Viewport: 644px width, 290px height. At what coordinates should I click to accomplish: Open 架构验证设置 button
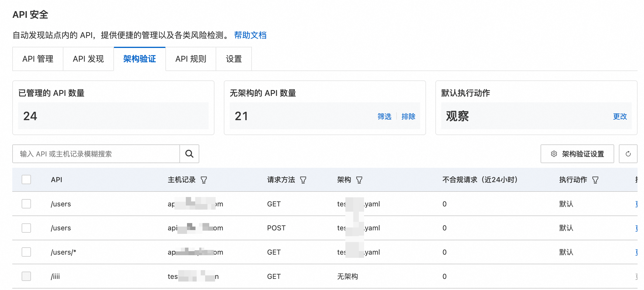click(x=577, y=154)
